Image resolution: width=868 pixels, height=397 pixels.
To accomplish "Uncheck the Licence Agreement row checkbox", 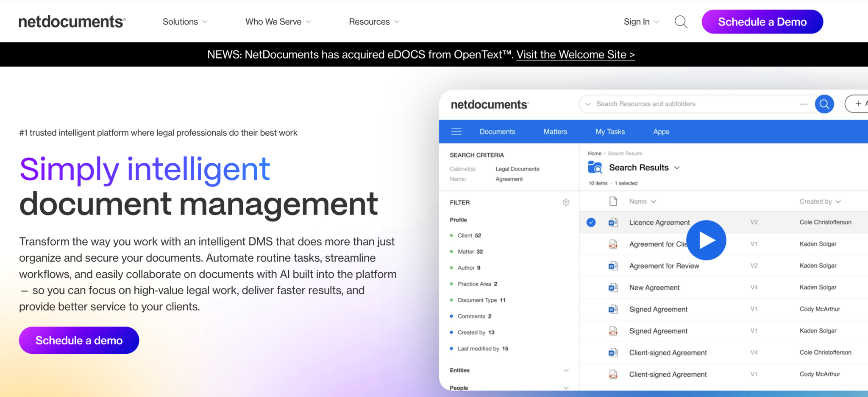I will (591, 222).
